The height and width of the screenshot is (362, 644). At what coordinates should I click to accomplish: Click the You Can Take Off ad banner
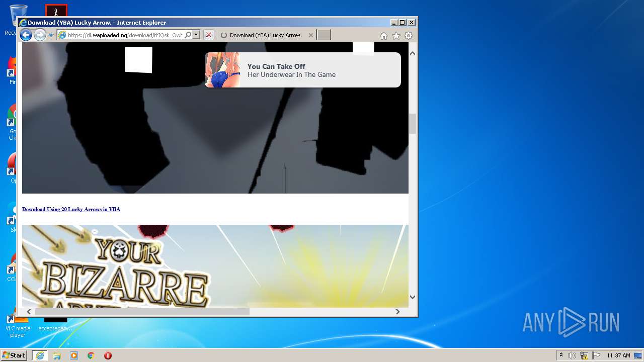tap(303, 70)
